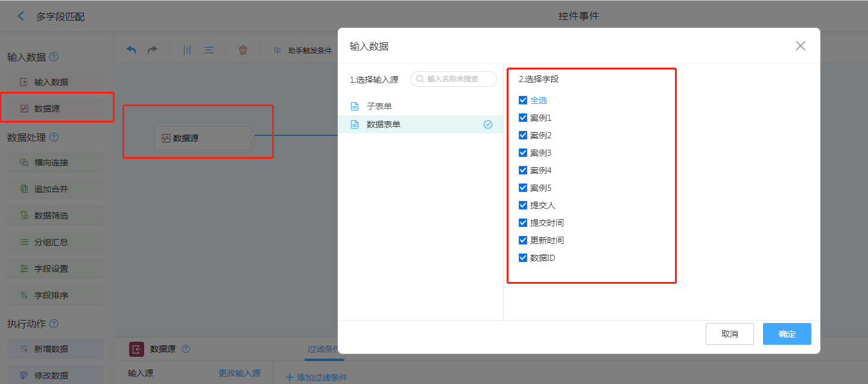Select 数据表单 in source list
The width and height of the screenshot is (868, 384).
[383, 124]
